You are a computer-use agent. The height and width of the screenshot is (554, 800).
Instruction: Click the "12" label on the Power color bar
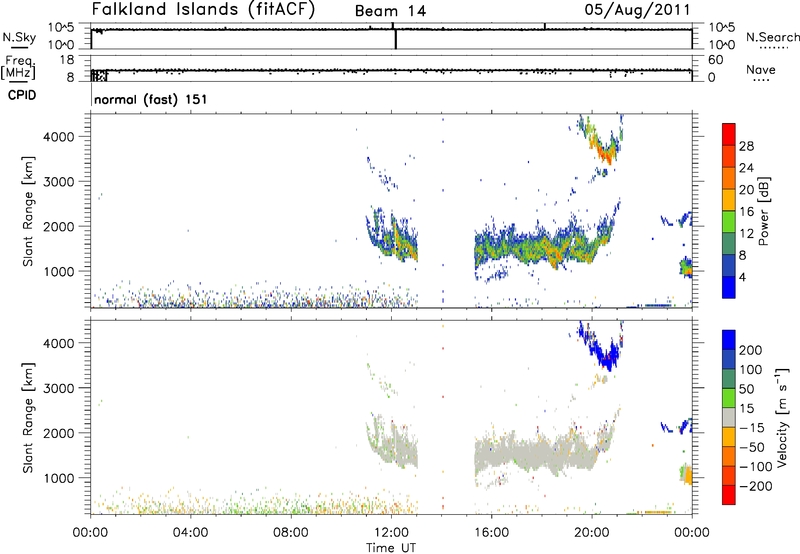pyautogui.click(x=746, y=234)
